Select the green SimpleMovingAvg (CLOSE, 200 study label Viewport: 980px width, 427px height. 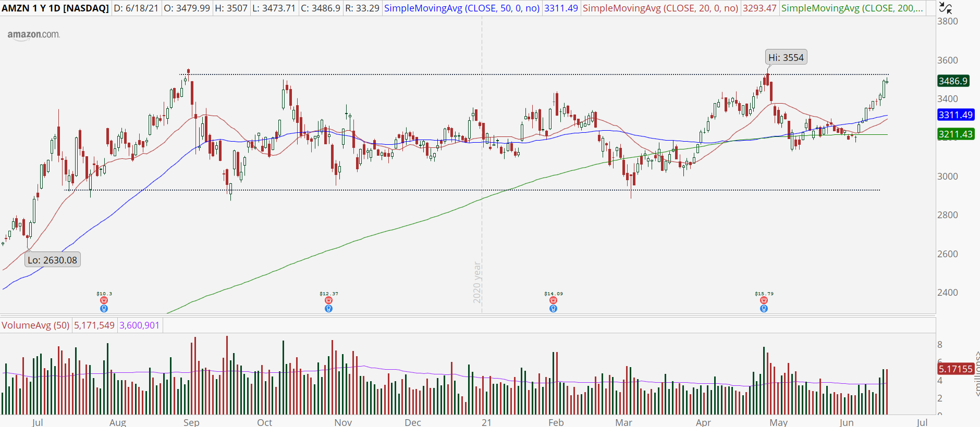[x=852, y=8]
